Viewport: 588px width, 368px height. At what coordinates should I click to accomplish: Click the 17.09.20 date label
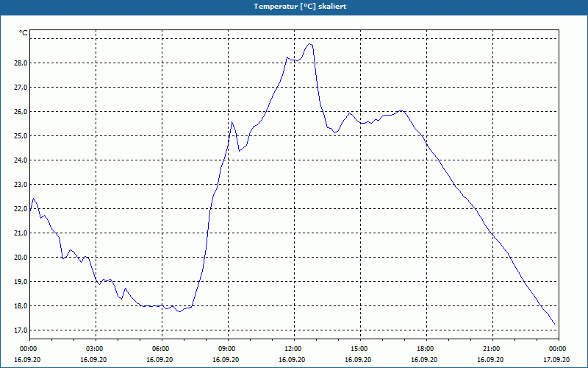click(x=556, y=360)
